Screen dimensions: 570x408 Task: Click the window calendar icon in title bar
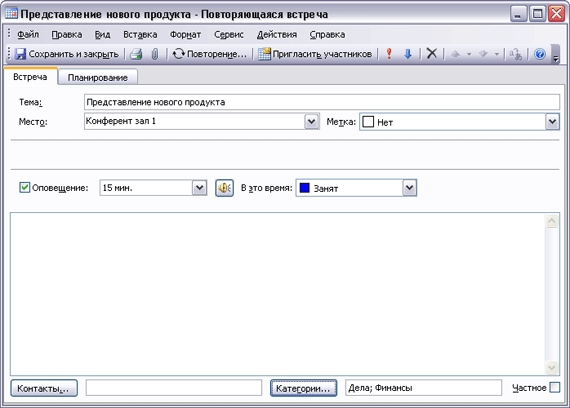point(11,13)
